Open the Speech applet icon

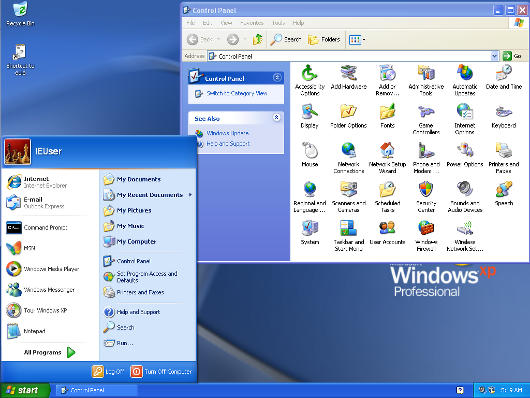(504, 193)
